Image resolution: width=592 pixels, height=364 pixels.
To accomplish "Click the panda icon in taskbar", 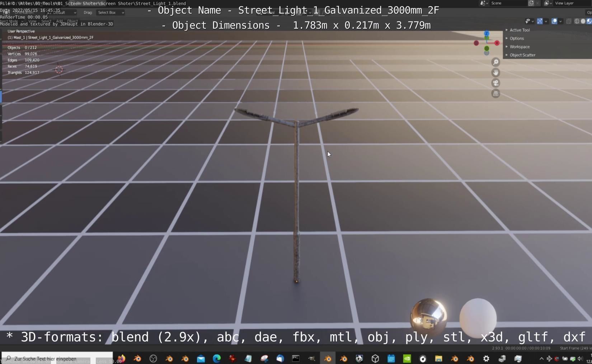I will point(359,359).
